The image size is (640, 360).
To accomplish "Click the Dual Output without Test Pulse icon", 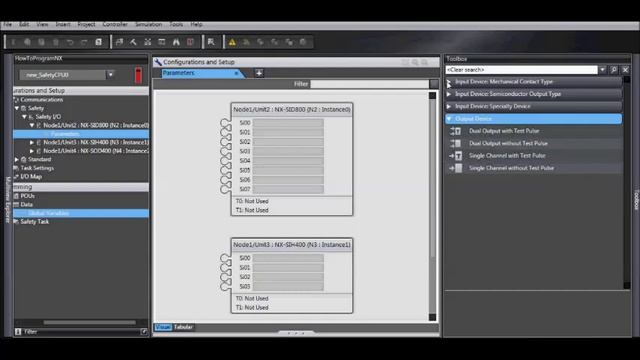I will point(456,143).
